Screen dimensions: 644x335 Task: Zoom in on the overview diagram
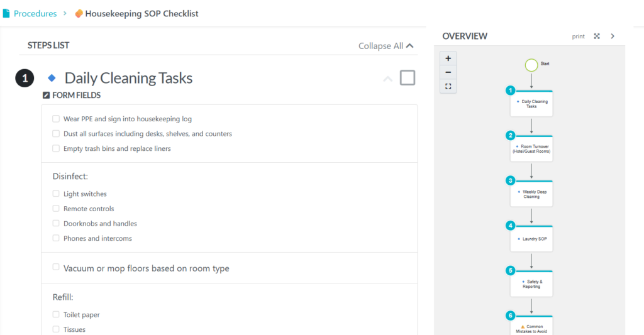point(448,58)
